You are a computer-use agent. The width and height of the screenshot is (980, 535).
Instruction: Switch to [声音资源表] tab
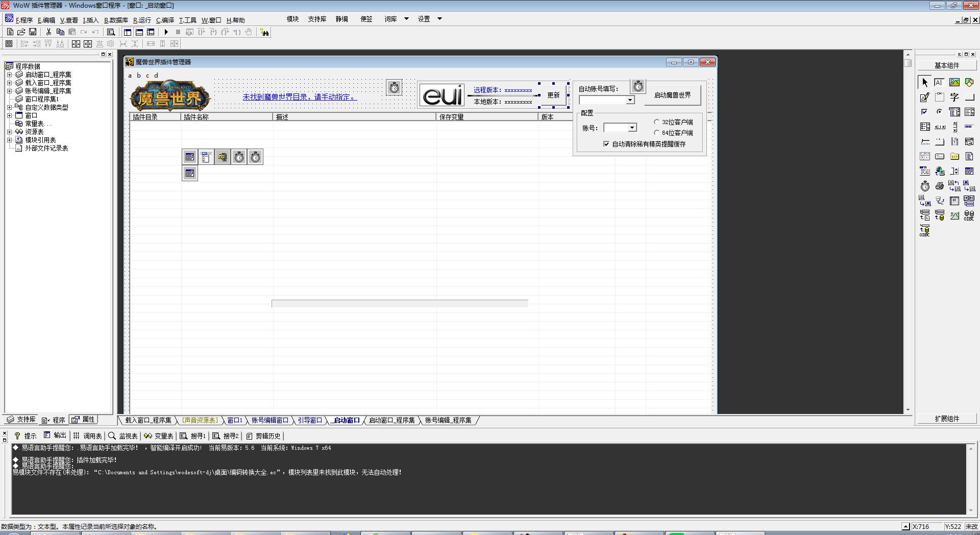click(x=200, y=420)
